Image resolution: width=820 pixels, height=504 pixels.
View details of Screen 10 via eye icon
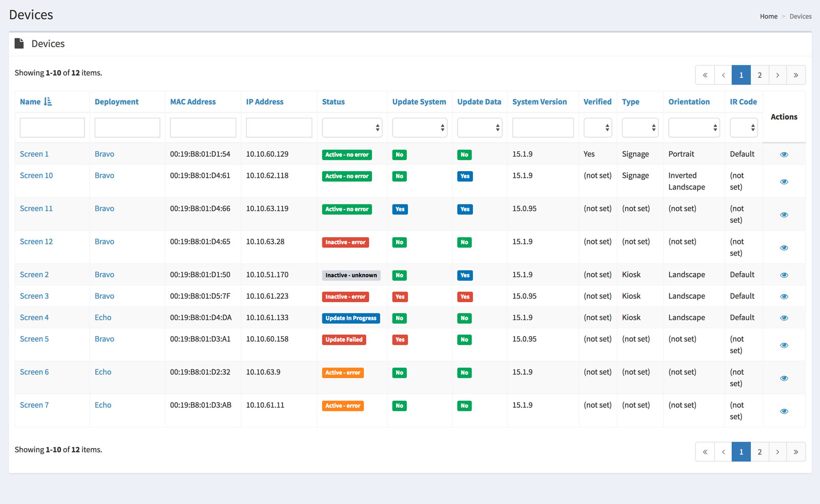(x=784, y=182)
